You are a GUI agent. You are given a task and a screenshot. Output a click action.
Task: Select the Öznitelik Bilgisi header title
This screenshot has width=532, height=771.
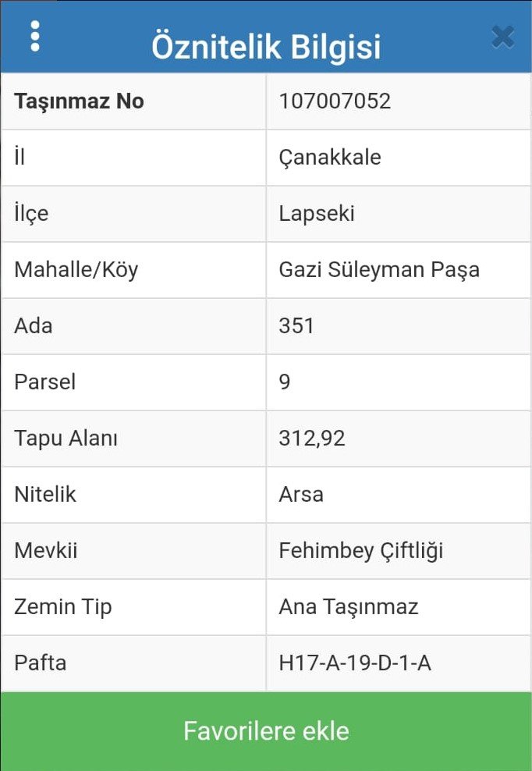click(x=266, y=47)
